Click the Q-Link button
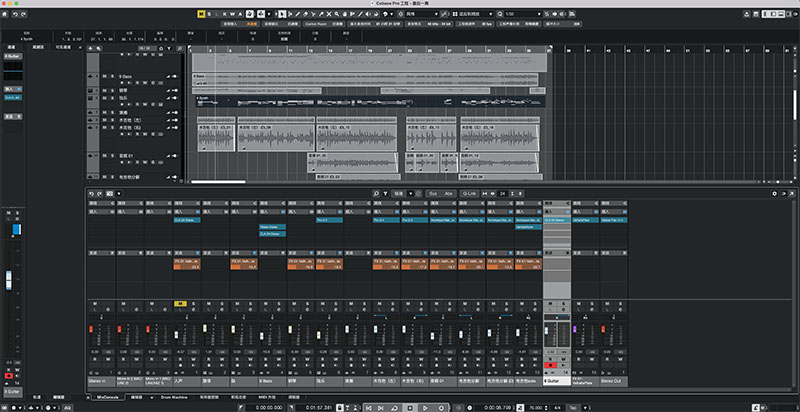This screenshot has height=412, width=800. point(467,194)
